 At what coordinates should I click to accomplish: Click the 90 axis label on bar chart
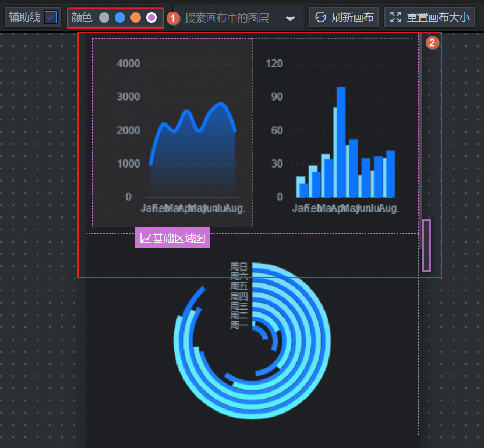(277, 97)
